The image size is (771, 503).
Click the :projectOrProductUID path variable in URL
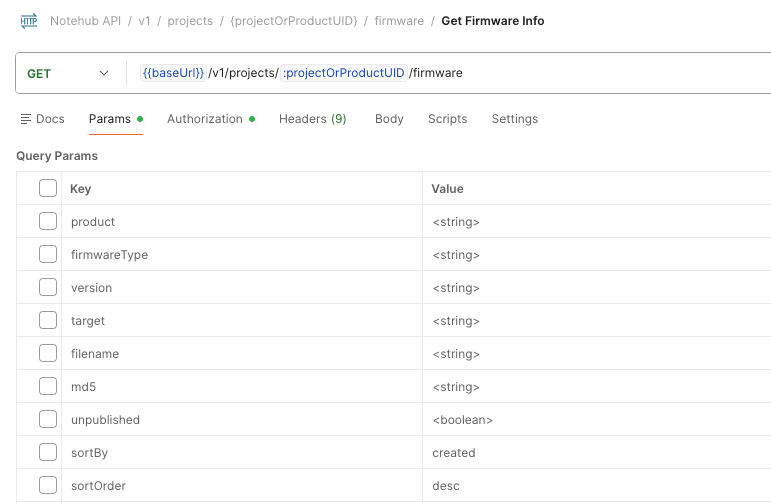tap(344, 73)
